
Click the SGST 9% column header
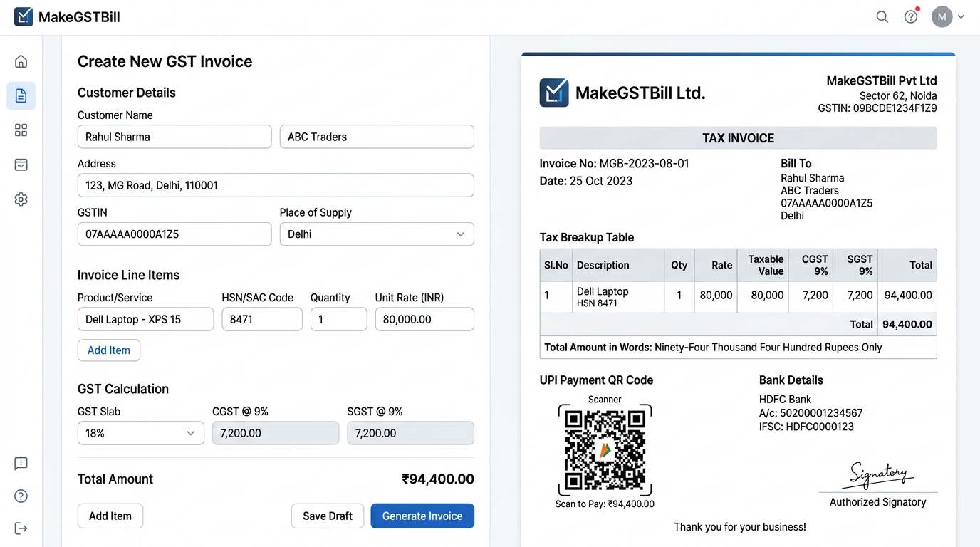click(x=856, y=265)
